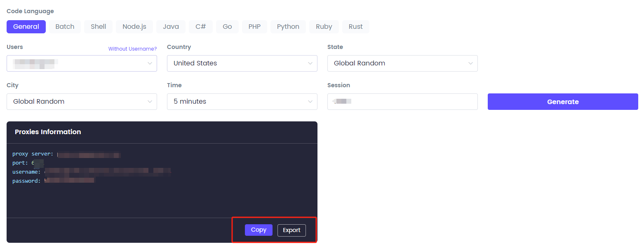Expand the City Global Random dropdown
Image resolution: width=644 pixels, height=251 pixels.
pos(82,102)
